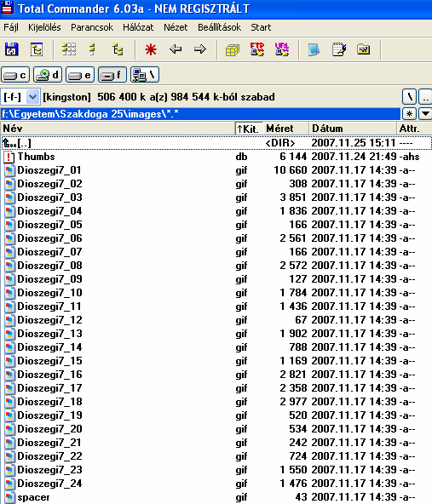
Task: Go to parent directory dots button
Action: [425, 97]
